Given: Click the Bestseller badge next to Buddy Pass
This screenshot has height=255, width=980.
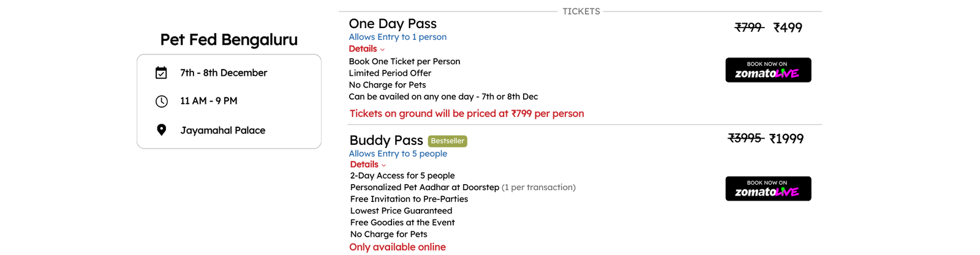Looking at the screenshot, I should (x=447, y=141).
